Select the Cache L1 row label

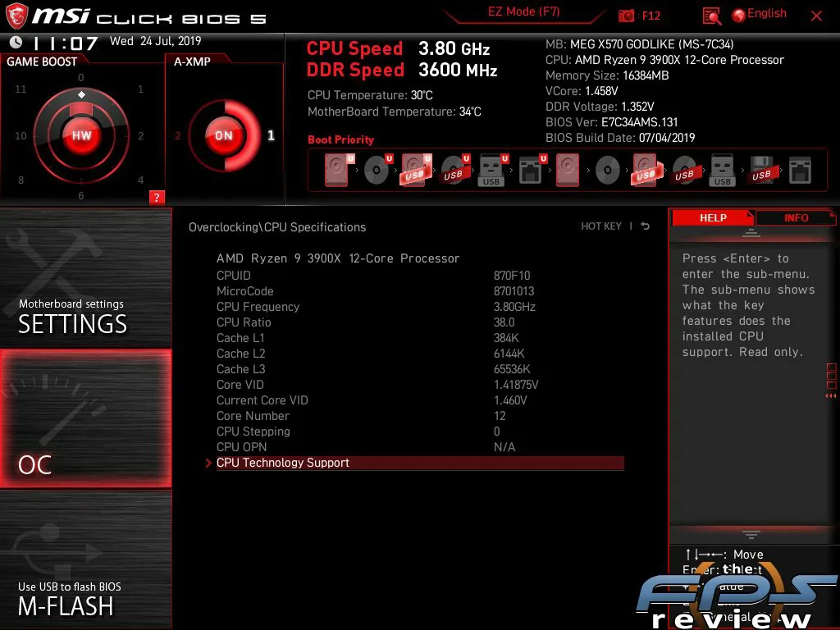pos(240,337)
